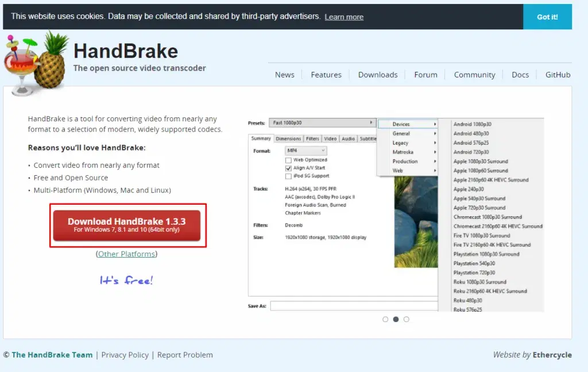This screenshot has width=588, height=372.
Task: Open The HandBrake Team footer link
Action: [52, 355]
